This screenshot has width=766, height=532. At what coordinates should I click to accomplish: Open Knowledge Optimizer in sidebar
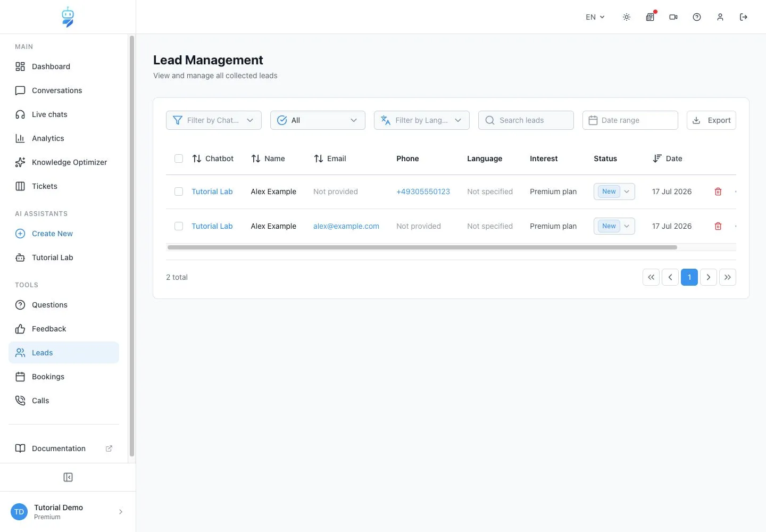[64, 162]
